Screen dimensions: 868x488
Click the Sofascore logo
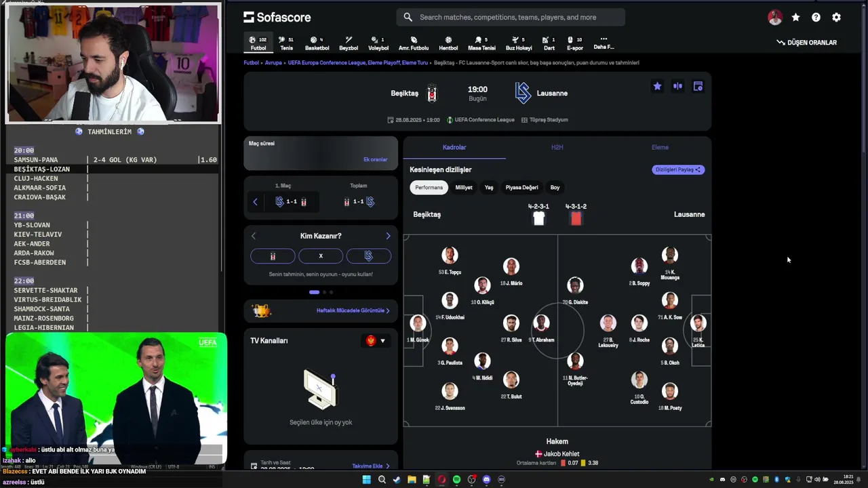coord(277,17)
